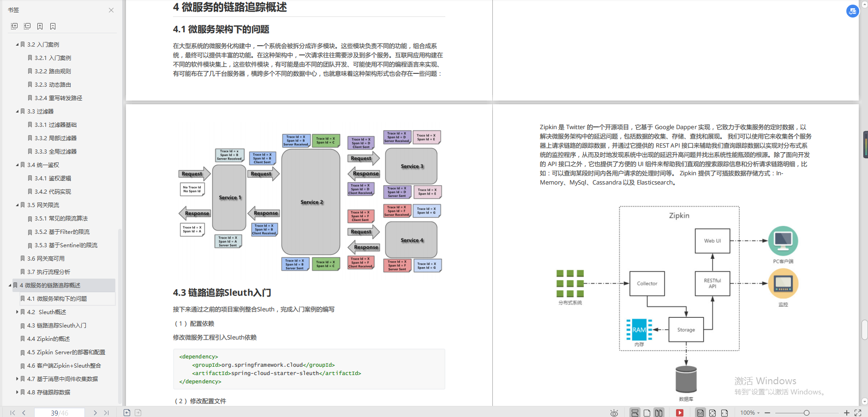Zoom in with plus button
Image resolution: width=868 pixels, height=417 pixels.
847,413
